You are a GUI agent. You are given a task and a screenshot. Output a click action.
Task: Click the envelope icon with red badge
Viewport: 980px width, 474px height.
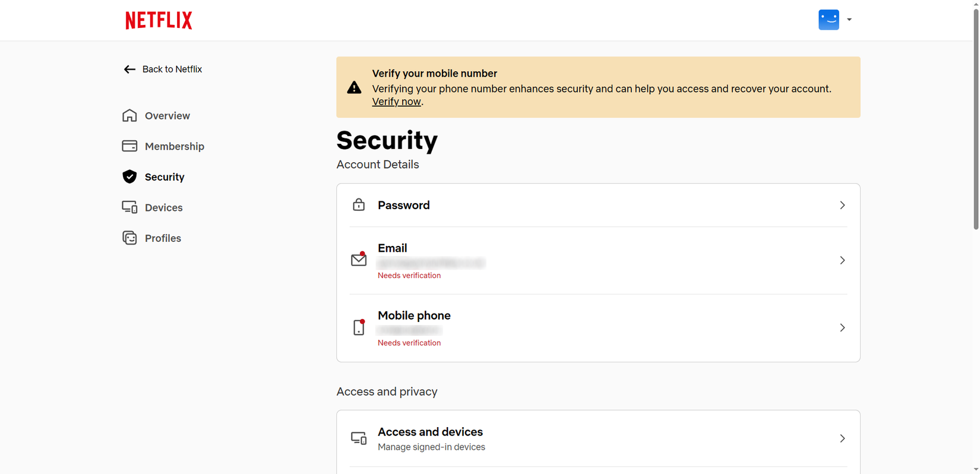[359, 260]
